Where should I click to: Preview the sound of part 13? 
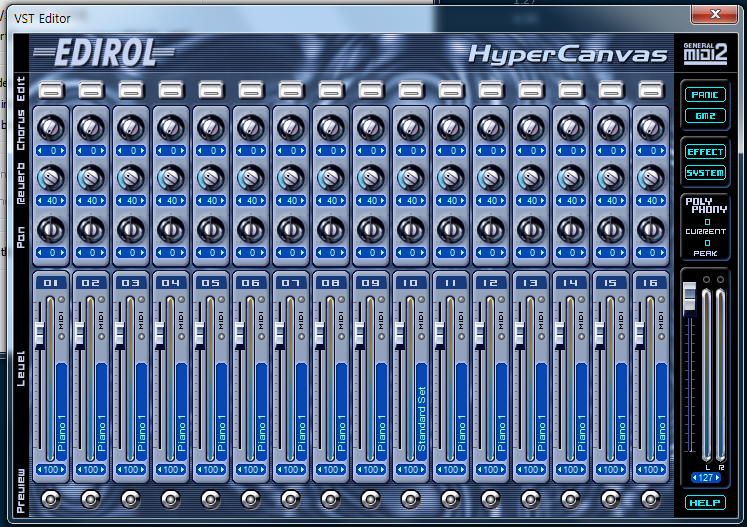(531, 499)
